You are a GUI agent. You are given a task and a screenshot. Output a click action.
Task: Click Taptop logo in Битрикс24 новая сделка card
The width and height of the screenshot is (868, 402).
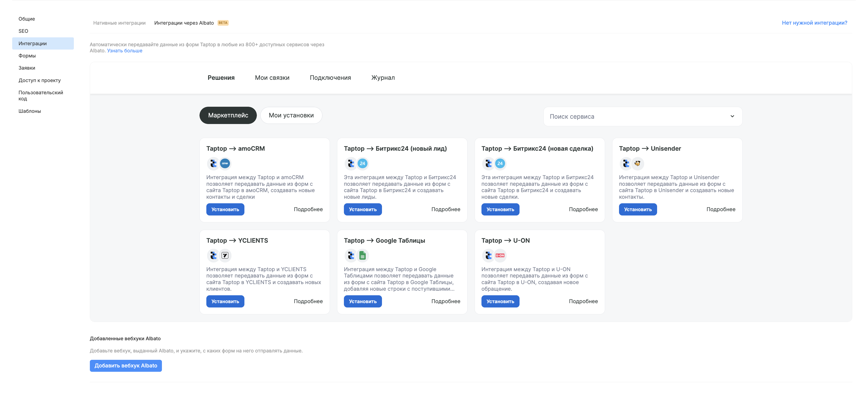488,164
